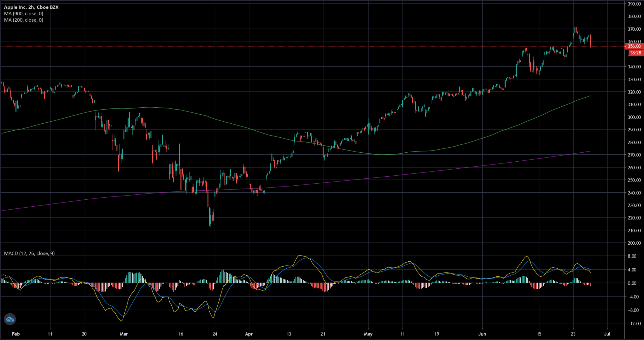The height and width of the screenshot is (340, 644).
Task: Click the Jun date on time axis
Action: (x=482, y=334)
